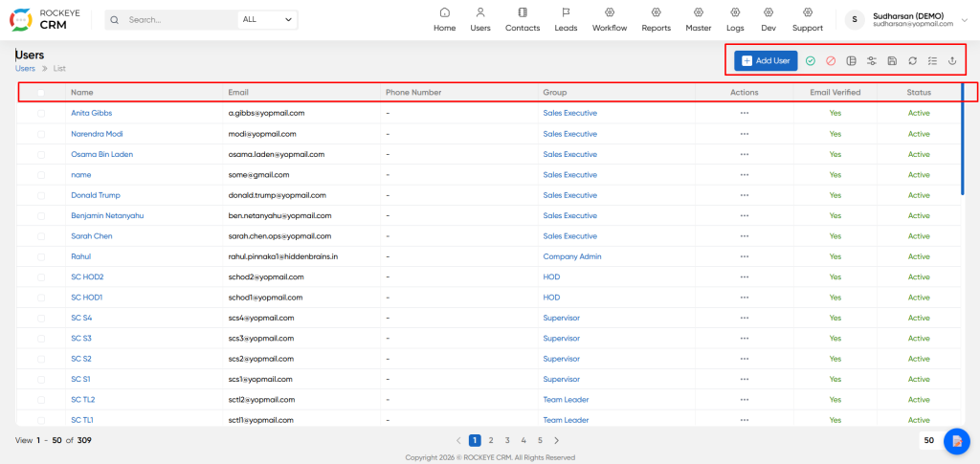Go to next page arrow
980x464 pixels.
click(x=556, y=440)
